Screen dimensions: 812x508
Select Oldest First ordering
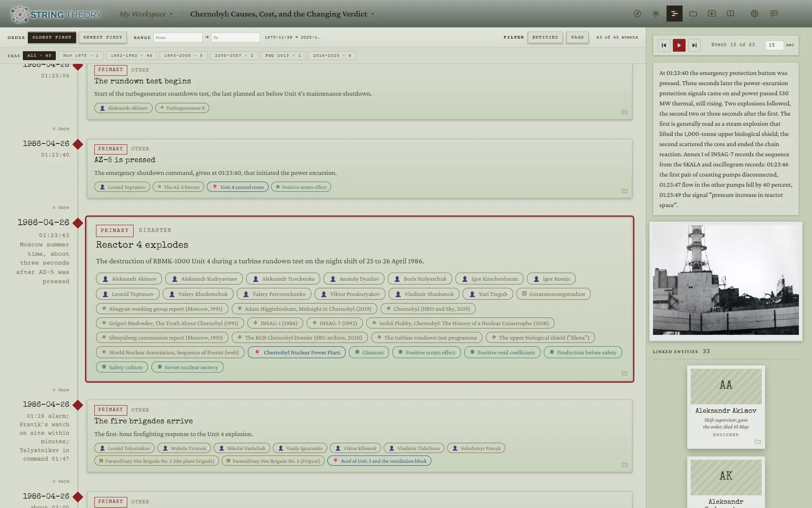(52, 37)
